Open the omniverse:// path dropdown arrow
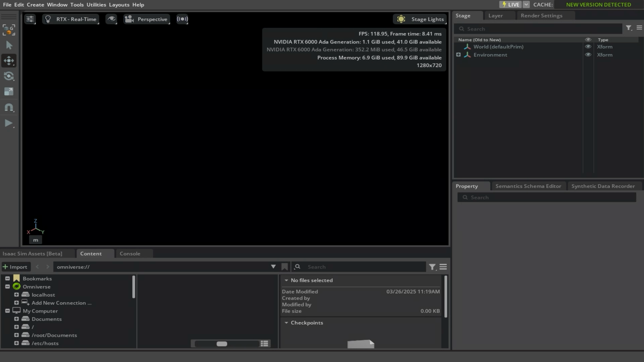 [273, 267]
